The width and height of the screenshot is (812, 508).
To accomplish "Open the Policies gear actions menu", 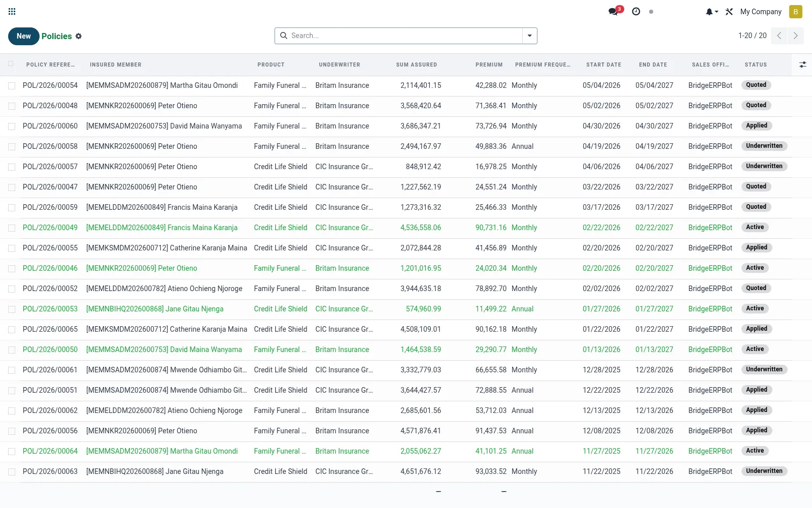I will 79,36.
